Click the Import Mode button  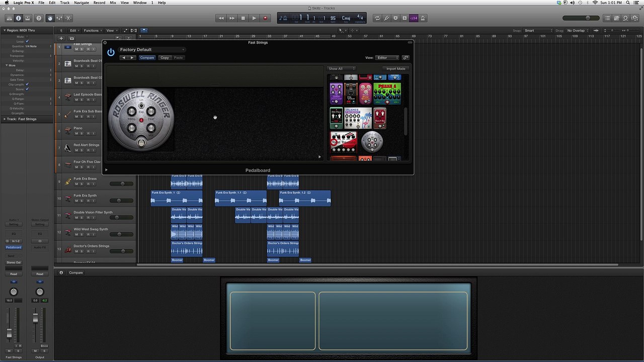point(395,69)
